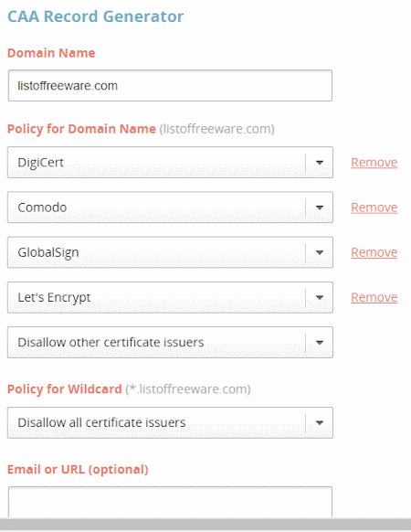411x532 pixels.
Task: Open 'Disallow other certificate issuers' dropdown
Action: pyautogui.click(x=170, y=343)
